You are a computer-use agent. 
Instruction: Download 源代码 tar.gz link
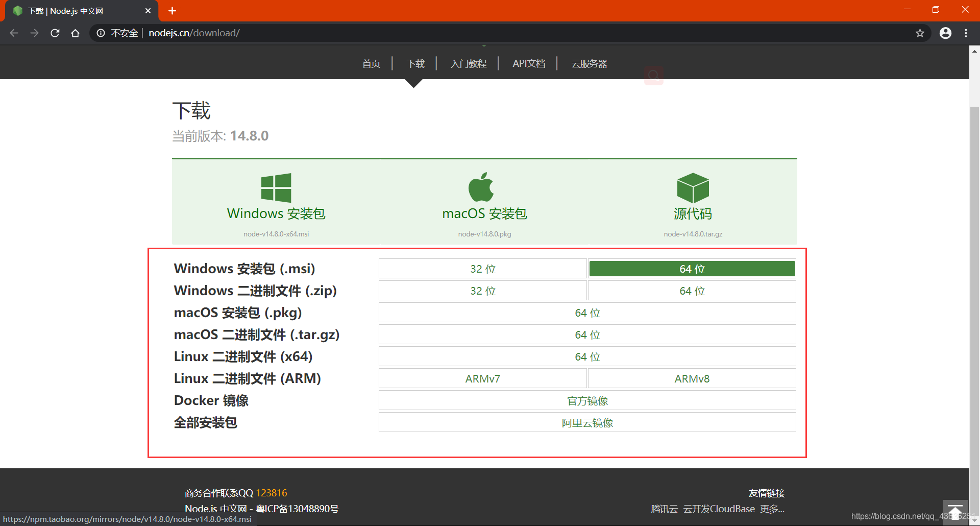pyautogui.click(x=693, y=213)
